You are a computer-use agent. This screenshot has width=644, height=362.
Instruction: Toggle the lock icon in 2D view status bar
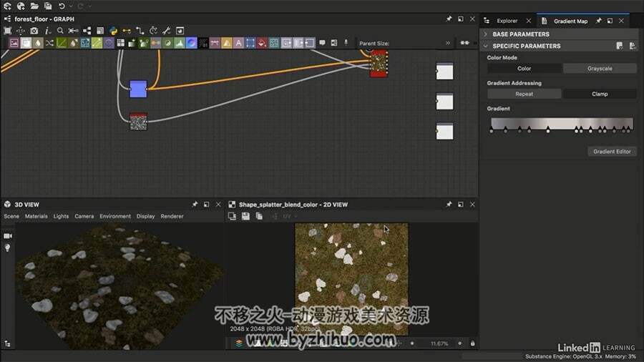473,343
